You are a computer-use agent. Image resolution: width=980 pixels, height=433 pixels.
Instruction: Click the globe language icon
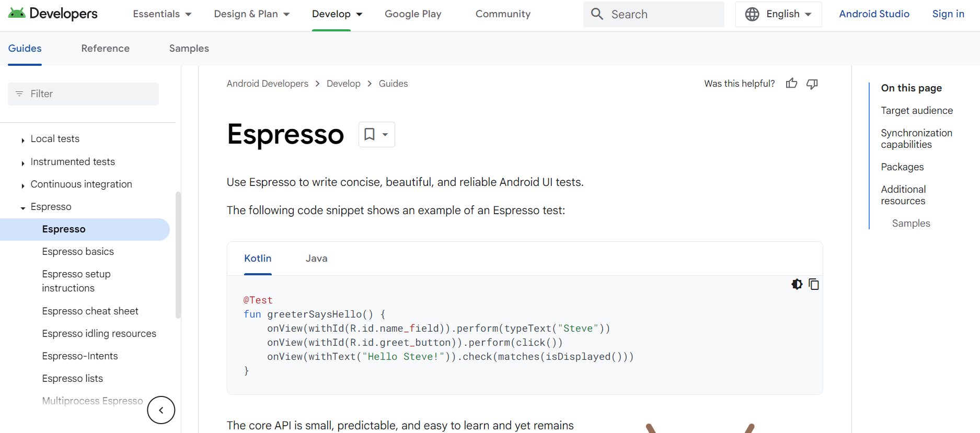point(752,14)
